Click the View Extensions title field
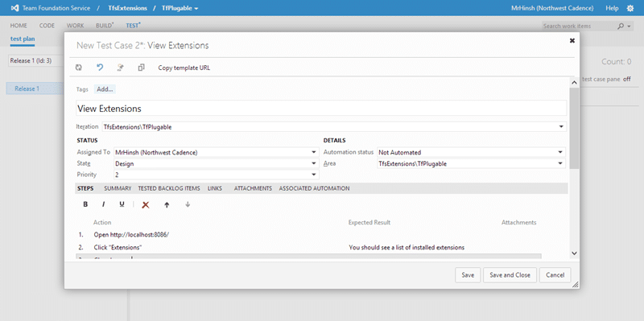The height and width of the screenshot is (321, 644). click(x=321, y=109)
